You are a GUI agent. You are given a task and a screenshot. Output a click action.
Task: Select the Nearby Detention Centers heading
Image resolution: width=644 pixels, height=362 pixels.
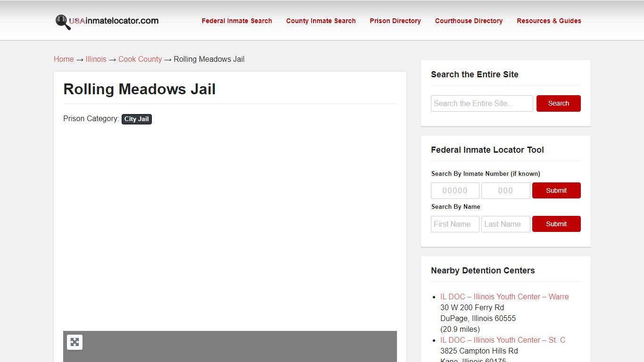(x=483, y=271)
